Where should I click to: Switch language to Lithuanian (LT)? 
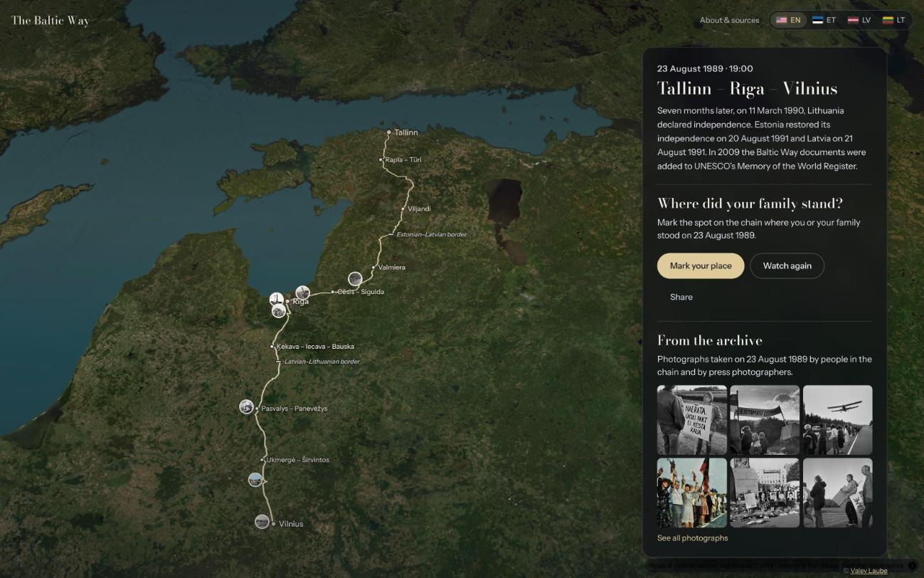894,20
